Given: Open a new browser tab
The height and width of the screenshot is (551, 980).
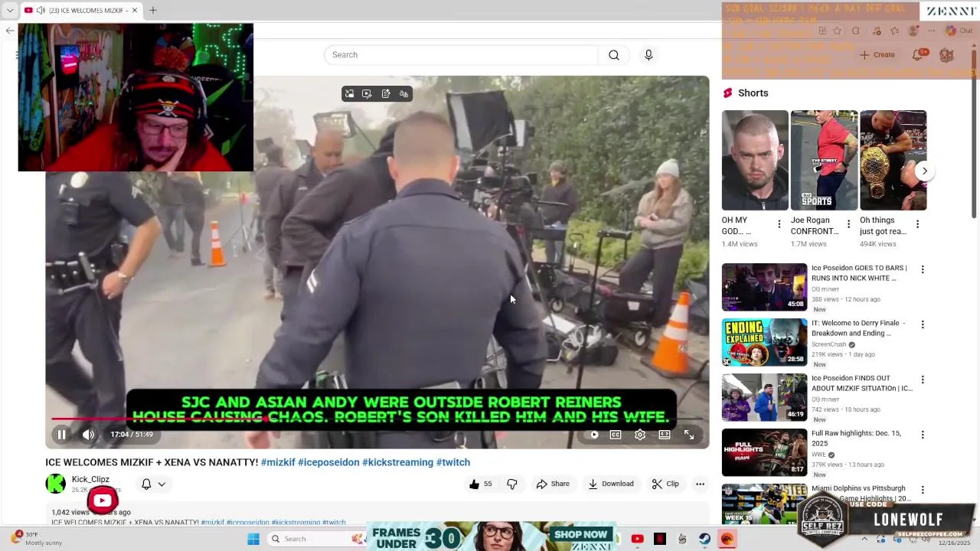Looking at the screenshot, I should (x=153, y=10).
